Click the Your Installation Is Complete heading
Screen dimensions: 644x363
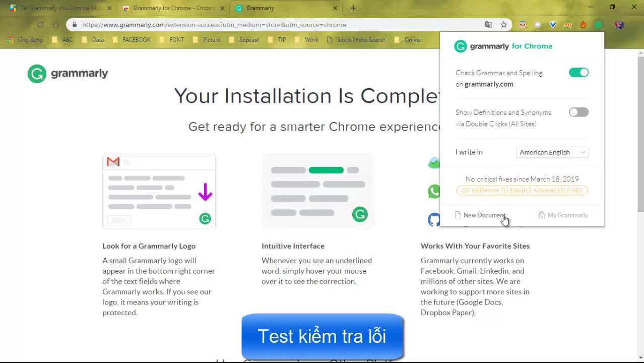tap(307, 96)
